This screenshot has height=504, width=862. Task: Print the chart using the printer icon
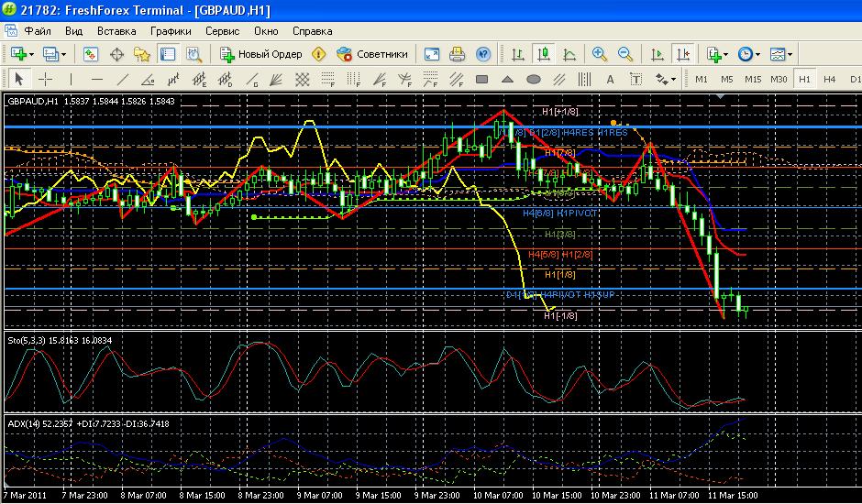pos(458,54)
